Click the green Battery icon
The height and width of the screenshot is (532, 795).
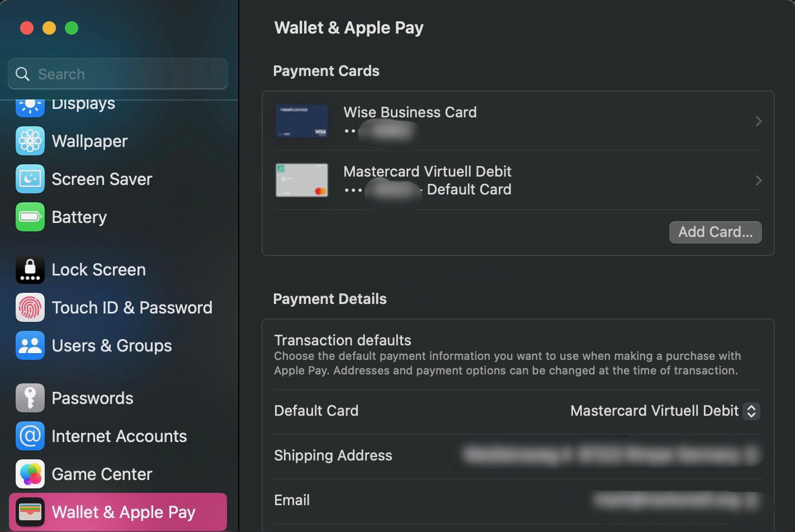(x=30, y=217)
